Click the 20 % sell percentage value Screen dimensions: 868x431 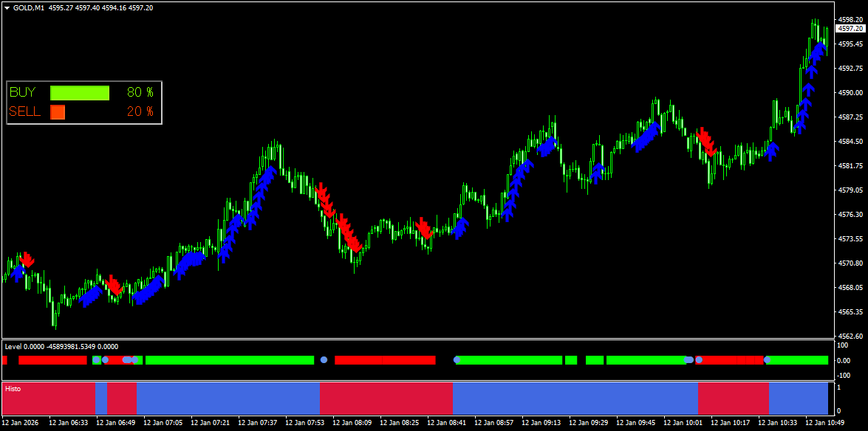[x=140, y=112]
